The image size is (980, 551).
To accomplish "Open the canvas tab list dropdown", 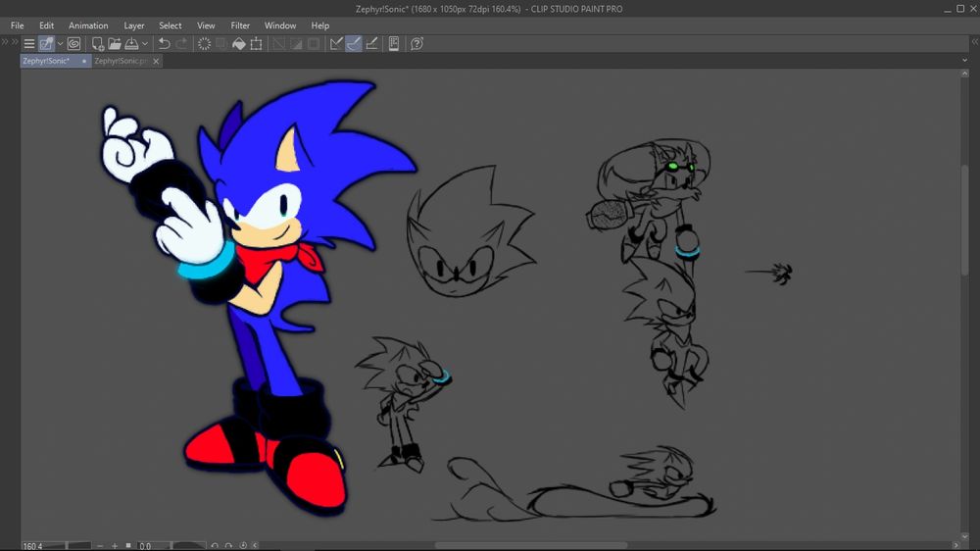I will click(965, 61).
